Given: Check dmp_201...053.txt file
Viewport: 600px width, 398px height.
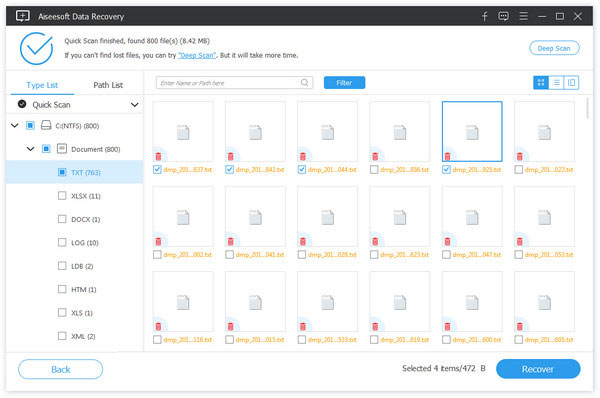Looking at the screenshot, I should [x=518, y=254].
